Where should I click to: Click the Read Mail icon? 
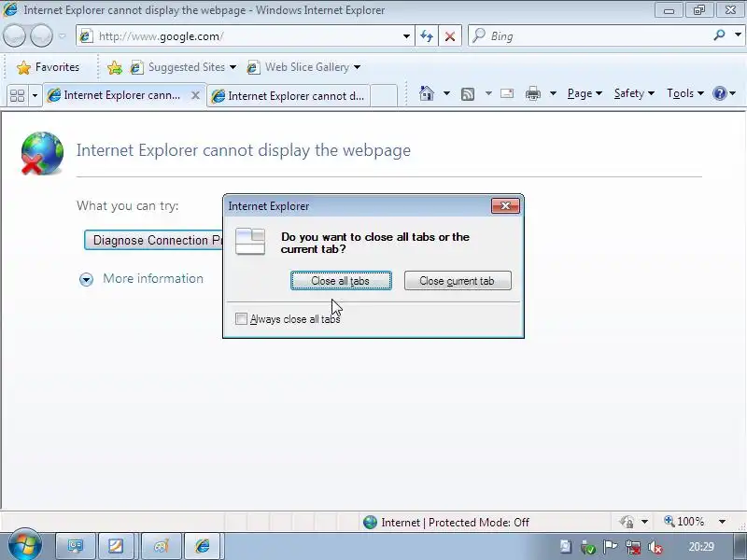coord(507,93)
